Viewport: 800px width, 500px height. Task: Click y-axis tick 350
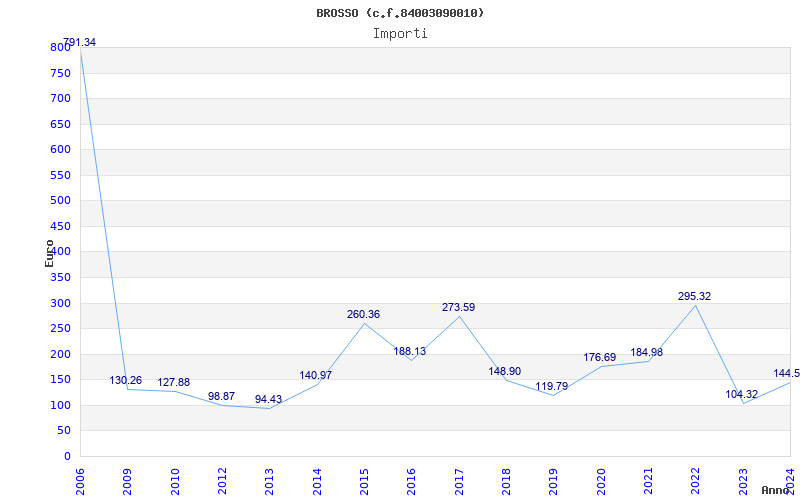(x=60, y=278)
